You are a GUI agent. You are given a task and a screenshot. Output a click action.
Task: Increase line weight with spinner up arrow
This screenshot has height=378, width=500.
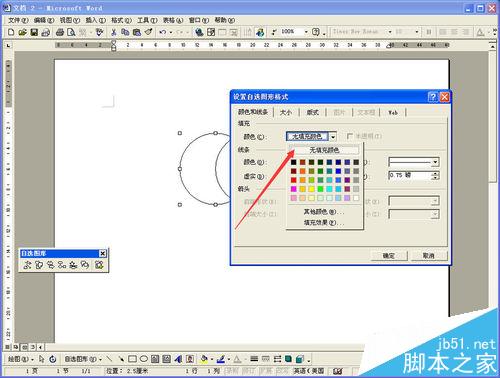[x=435, y=173]
